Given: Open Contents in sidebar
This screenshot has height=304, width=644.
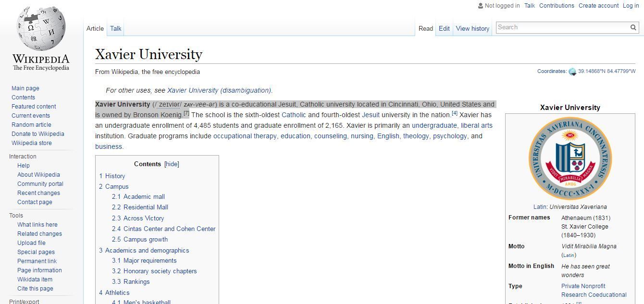Looking at the screenshot, I should click(23, 97).
